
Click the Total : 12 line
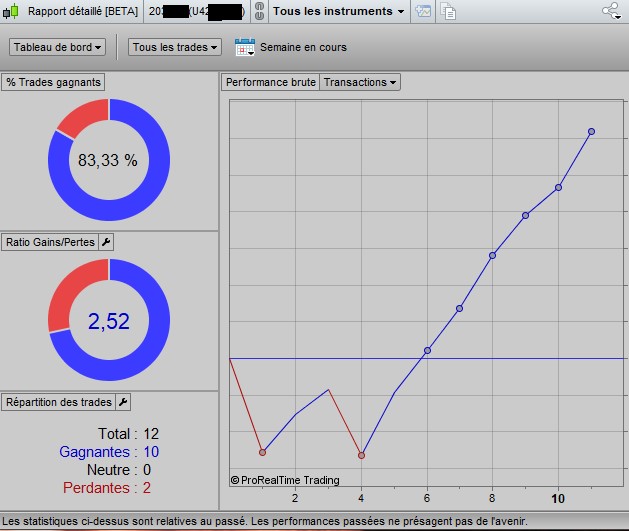pyautogui.click(x=128, y=434)
